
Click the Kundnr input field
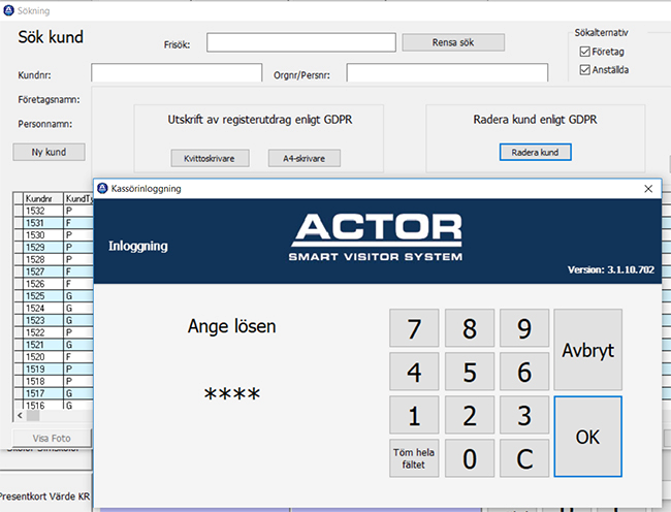pos(176,73)
